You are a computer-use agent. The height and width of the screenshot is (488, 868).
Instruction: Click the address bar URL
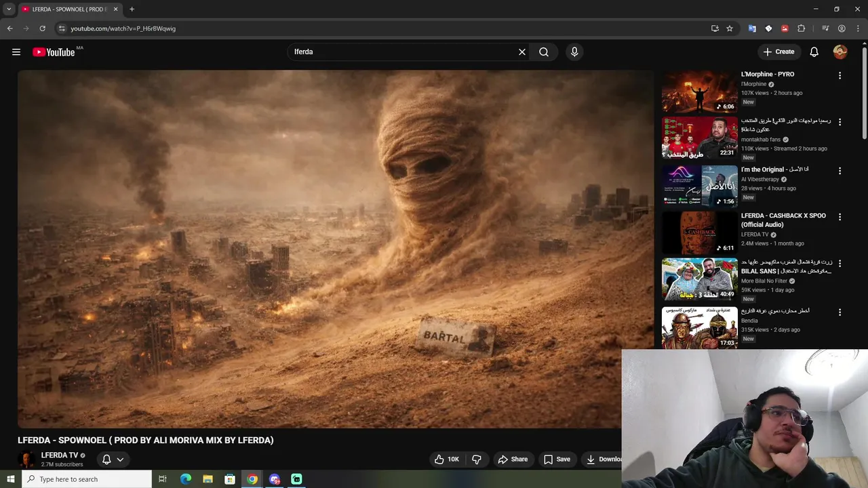tap(123, 28)
